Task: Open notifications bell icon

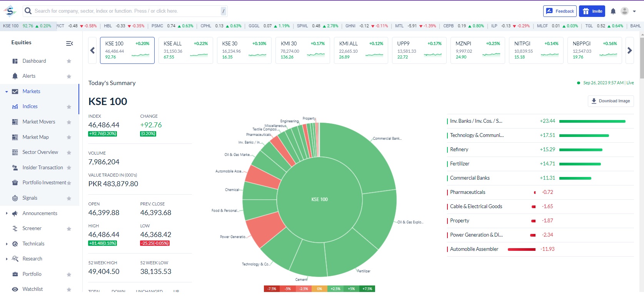Action: [613, 11]
